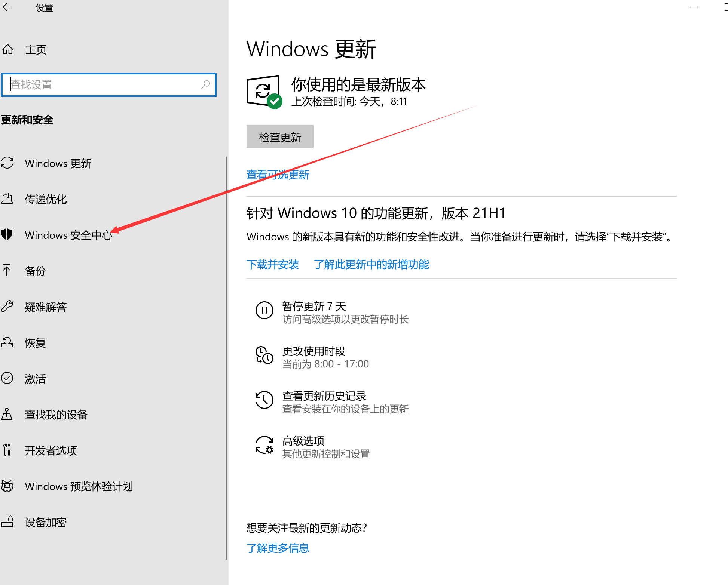This screenshot has width=728, height=585.
Task: Click the Windows 更新 page title
Action: click(x=311, y=49)
